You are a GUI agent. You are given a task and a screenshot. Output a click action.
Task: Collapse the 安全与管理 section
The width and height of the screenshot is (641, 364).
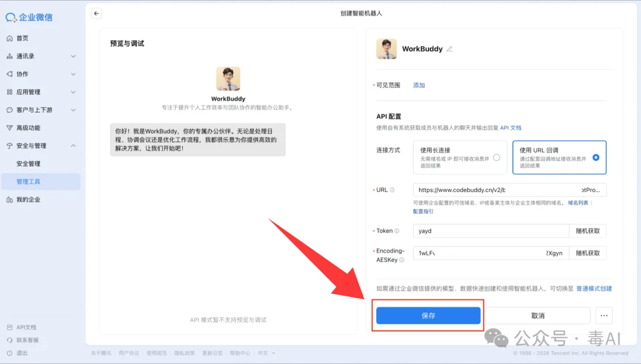tap(74, 145)
